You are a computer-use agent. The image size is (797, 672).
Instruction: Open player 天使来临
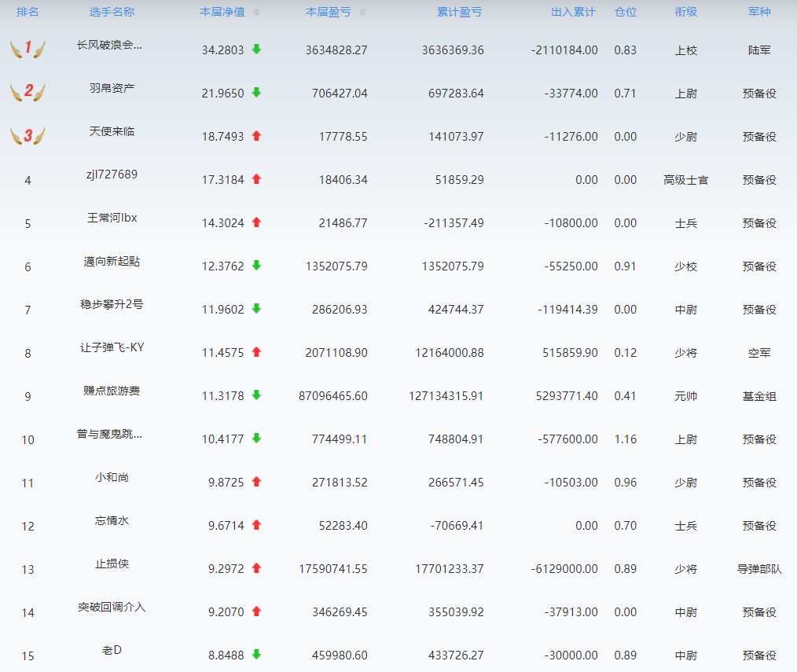(x=112, y=132)
